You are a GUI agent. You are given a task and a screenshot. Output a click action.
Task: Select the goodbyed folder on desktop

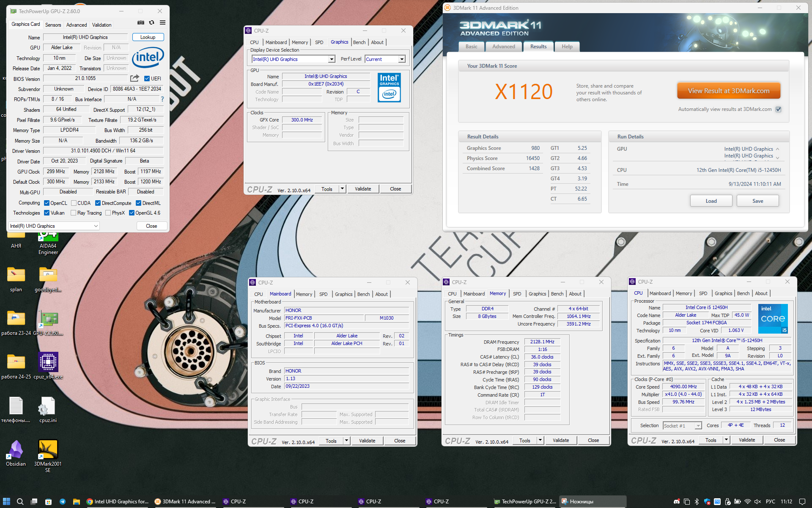tap(48, 280)
